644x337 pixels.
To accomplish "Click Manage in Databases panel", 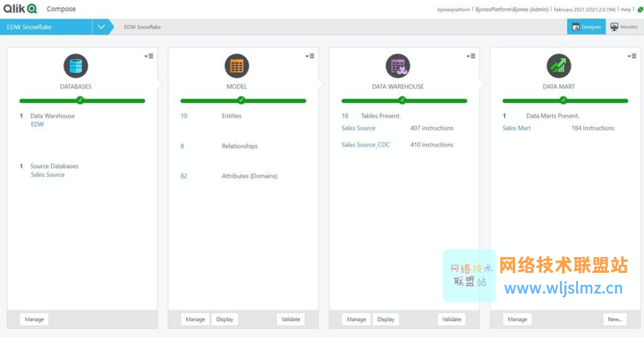I will tap(34, 319).
